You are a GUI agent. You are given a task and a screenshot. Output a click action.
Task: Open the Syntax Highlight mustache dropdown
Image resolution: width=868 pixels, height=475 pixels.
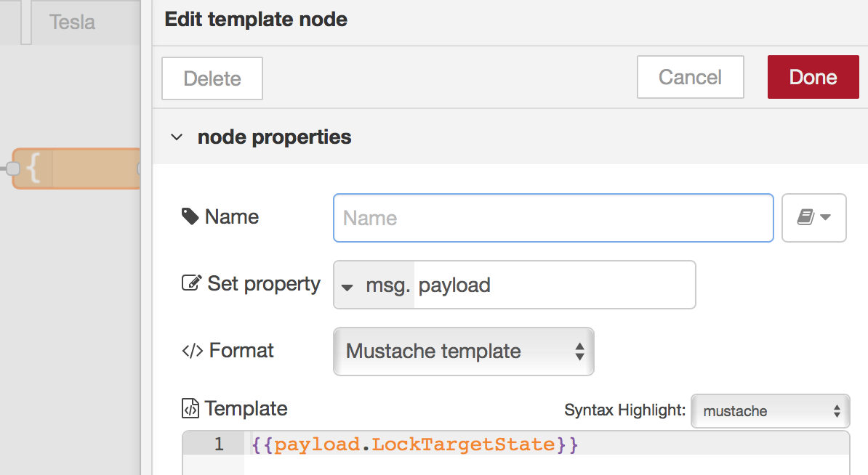point(770,411)
